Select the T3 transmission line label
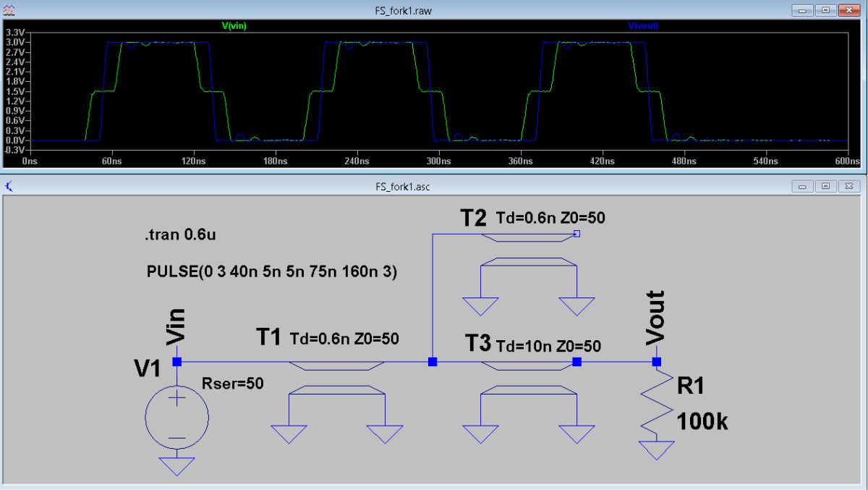Image resolution: width=868 pixels, height=490 pixels. tap(479, 345)
